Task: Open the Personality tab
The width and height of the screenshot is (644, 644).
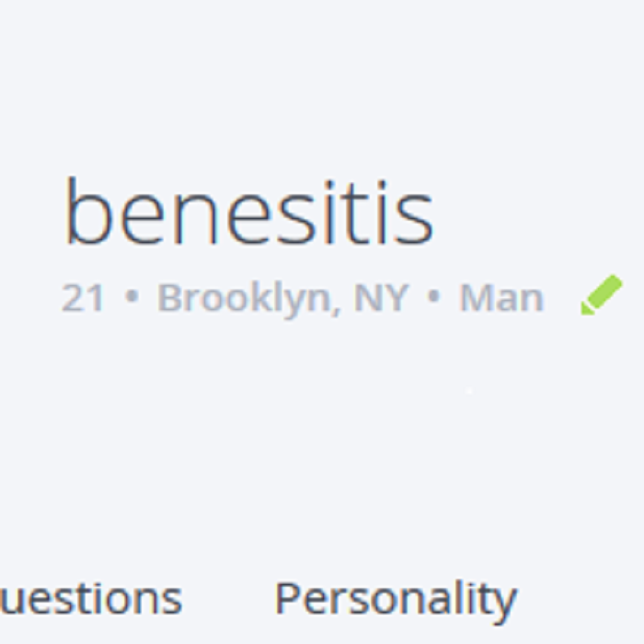Action: pos(396,600)
